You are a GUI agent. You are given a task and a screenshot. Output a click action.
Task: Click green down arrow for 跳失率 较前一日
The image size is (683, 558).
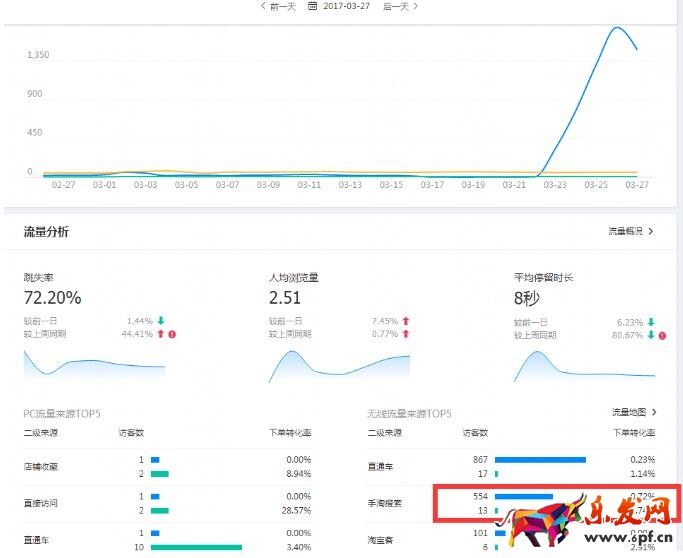tap(161, 321)
